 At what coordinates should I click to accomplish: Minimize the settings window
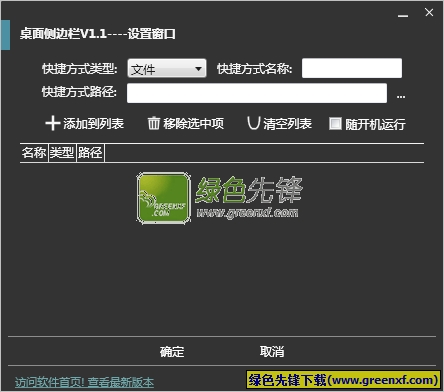click(403, 16)
